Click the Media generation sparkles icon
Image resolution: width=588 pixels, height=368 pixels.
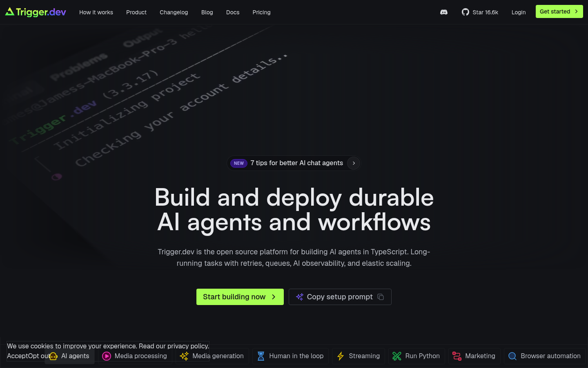[x=184, y=356]
